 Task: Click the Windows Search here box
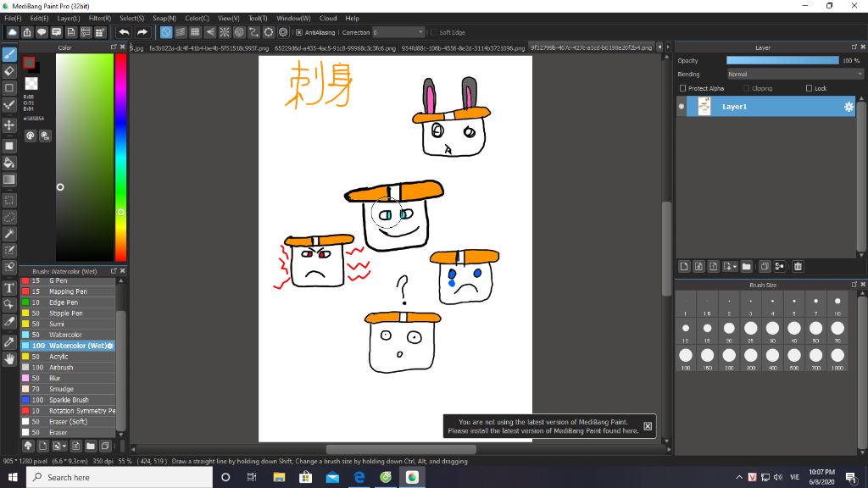point(119,477)
